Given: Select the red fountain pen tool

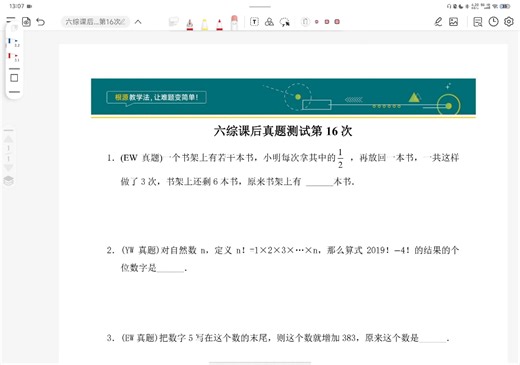Looking at the screenshot, I should [x=190, y=24].
